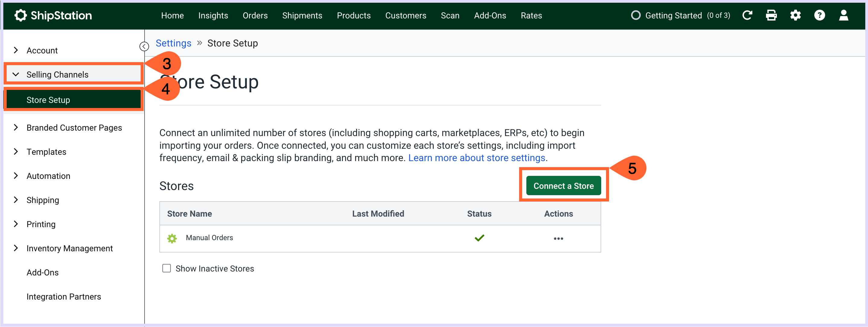Open the Rates menu
Viewport: 868px width, 327px height.
click(531, 15)
